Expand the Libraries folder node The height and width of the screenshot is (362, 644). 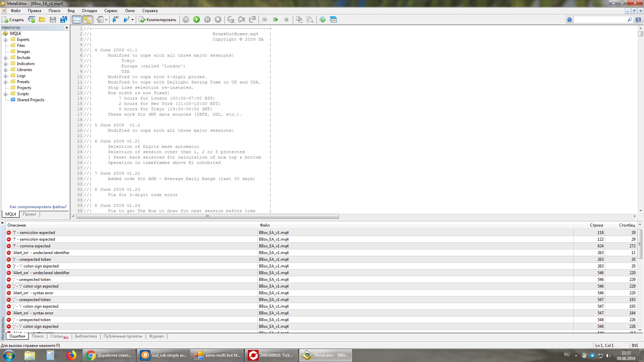pos(5,70)
